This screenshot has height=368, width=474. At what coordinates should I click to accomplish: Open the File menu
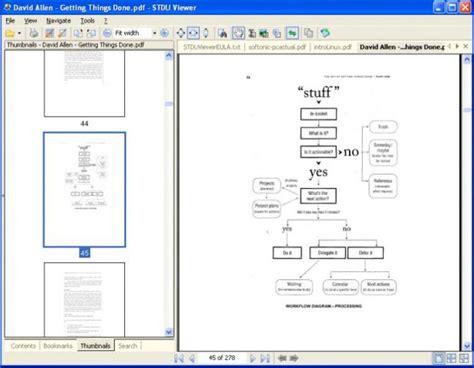click(10, 21)
